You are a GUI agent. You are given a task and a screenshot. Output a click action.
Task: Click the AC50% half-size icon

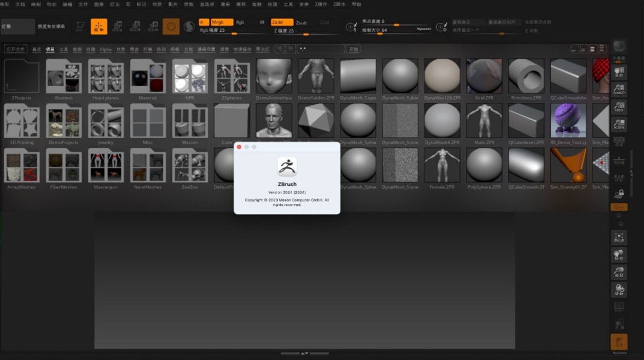(x=619, y=125)
